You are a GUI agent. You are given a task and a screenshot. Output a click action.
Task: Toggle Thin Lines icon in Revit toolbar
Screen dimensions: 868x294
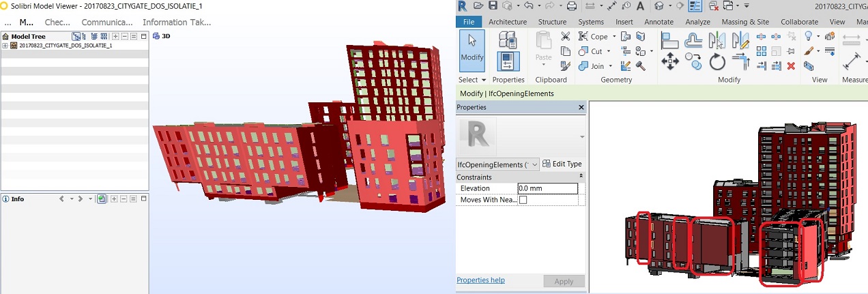[x=695, y=6]
